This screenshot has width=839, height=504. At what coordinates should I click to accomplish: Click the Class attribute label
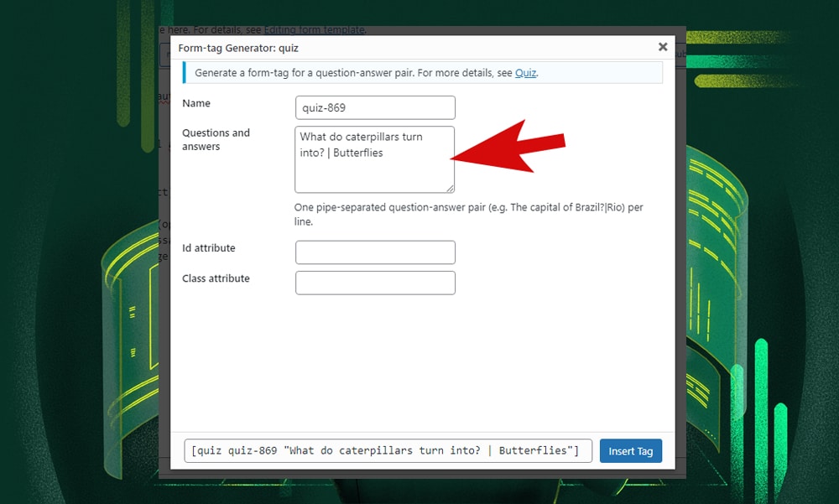216,278
